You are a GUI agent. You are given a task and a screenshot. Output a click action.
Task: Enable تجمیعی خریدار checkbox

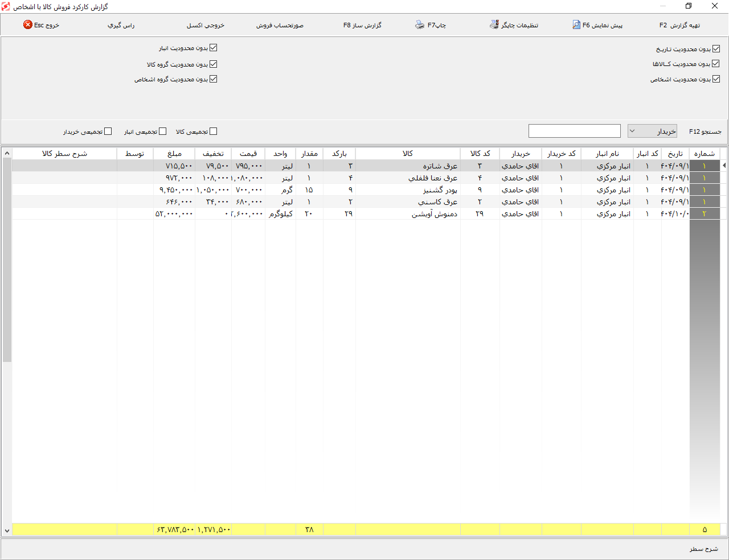coord(108,131)
